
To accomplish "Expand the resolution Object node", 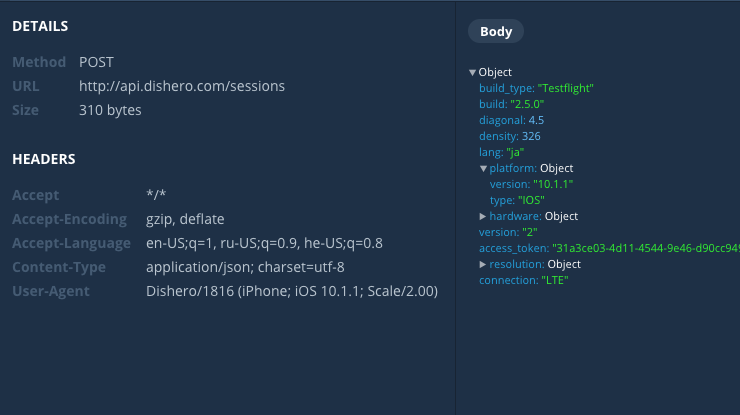I will (x=483, y=264).
